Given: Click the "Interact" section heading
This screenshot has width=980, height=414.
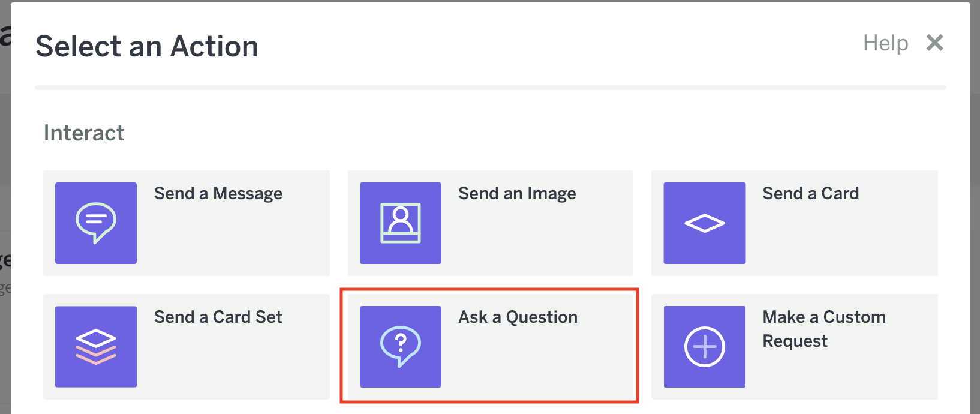Looking at the screenshot, I should [84, 133].
